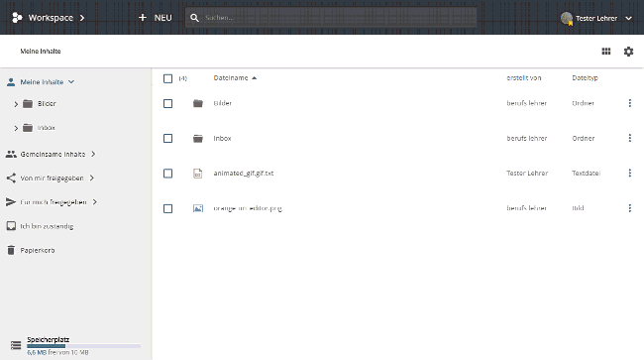Click the Bilder folder icon in file list

coord(198,103)
